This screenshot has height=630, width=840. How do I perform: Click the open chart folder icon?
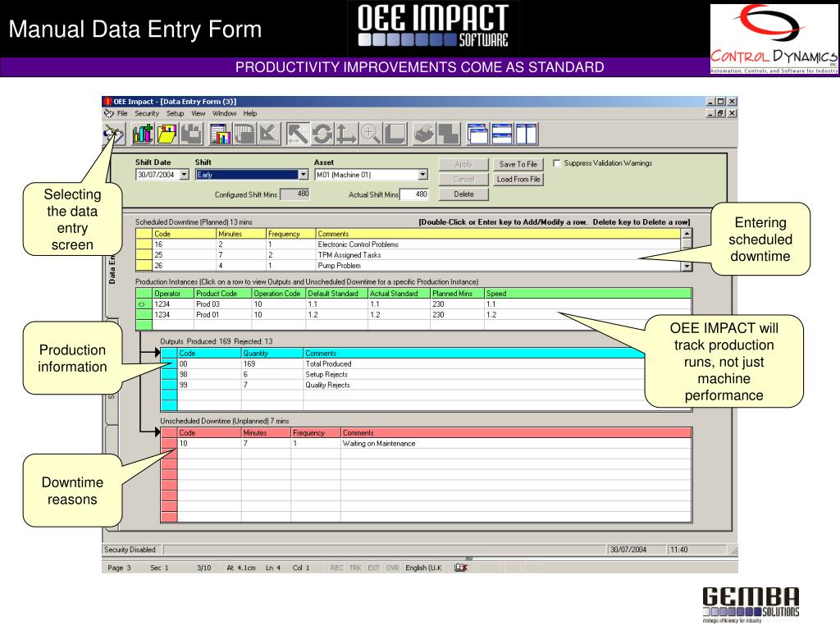167,134
